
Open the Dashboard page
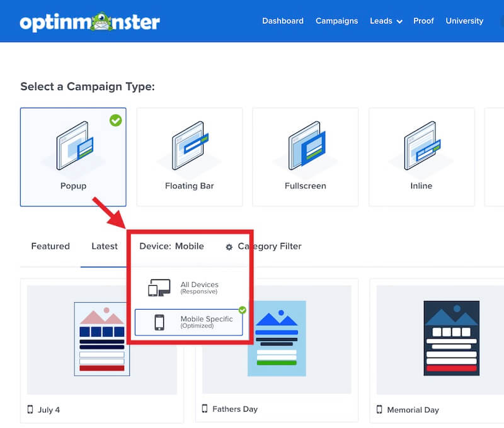click(283, 21)
